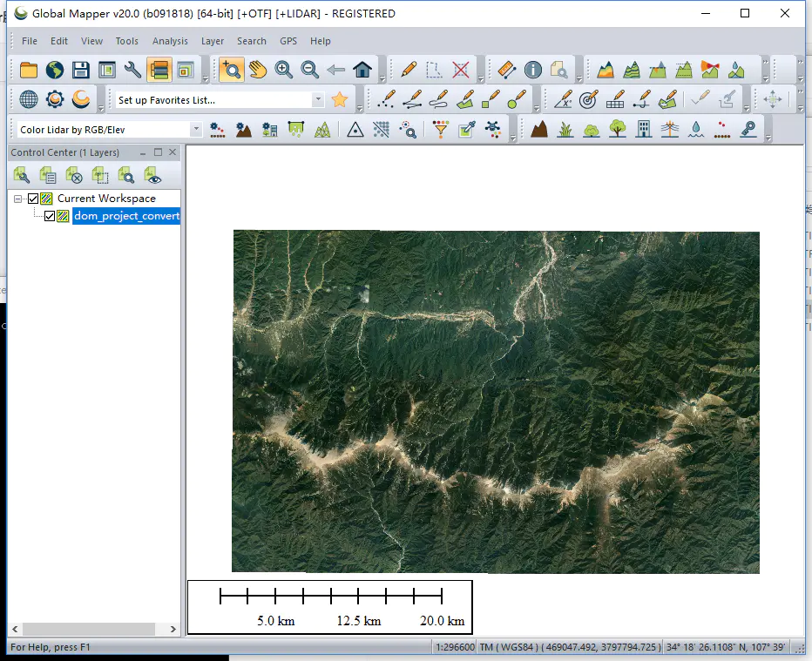The width and height of the screenshot is (812, 661).
Task: Select the Measure tool ruler icon
Action: coord(507,70)
